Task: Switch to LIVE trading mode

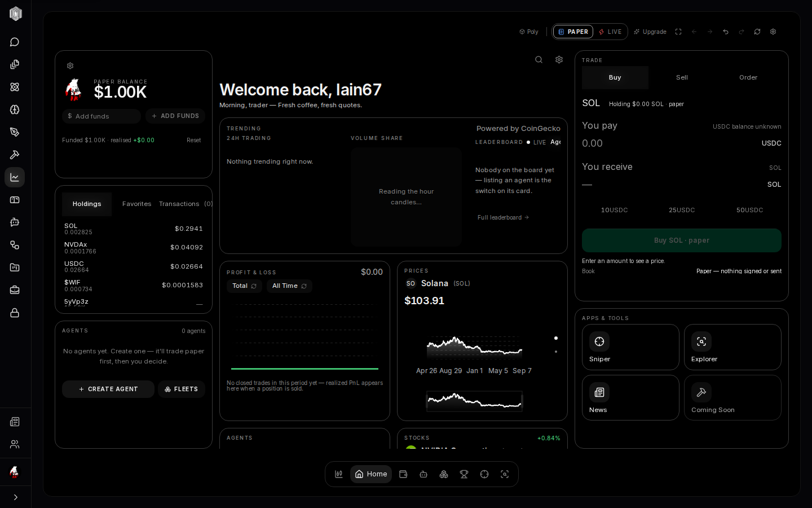Action: tap(610, 32)
